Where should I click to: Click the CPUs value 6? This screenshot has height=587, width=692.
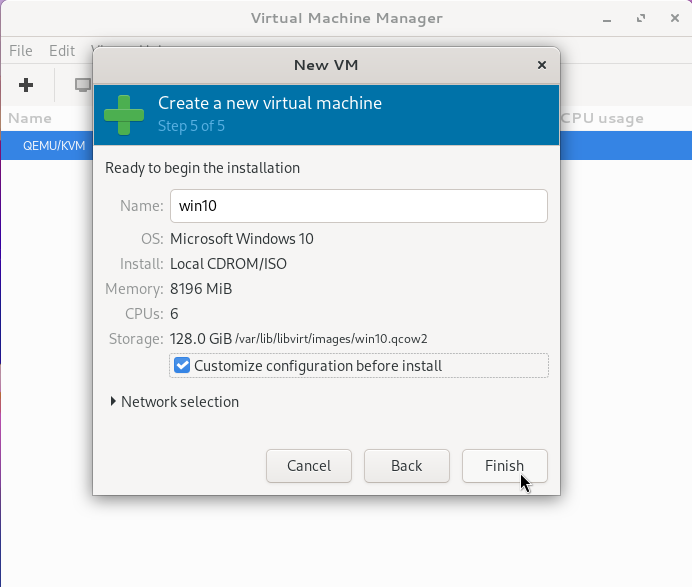pyautogui.click(x=174, y=314)
